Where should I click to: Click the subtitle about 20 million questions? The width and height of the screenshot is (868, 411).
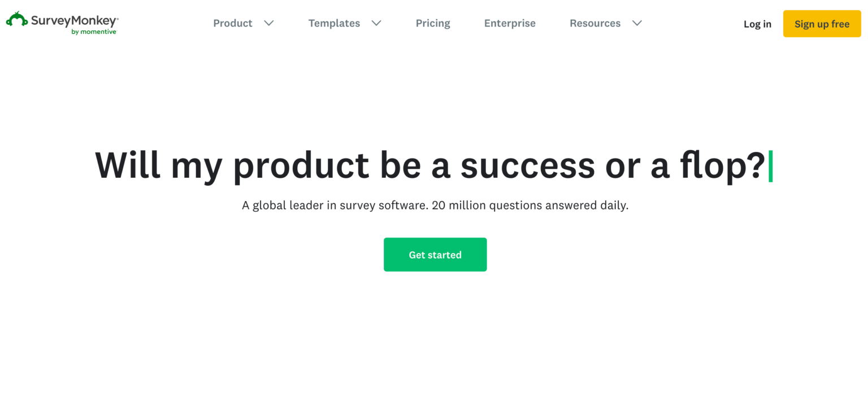[x=435, y=205]
